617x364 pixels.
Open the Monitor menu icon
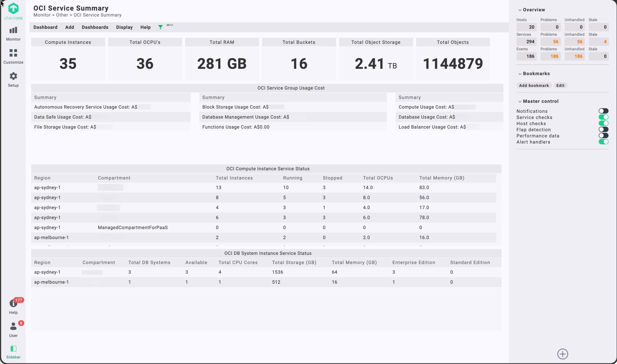coord(13,30)
